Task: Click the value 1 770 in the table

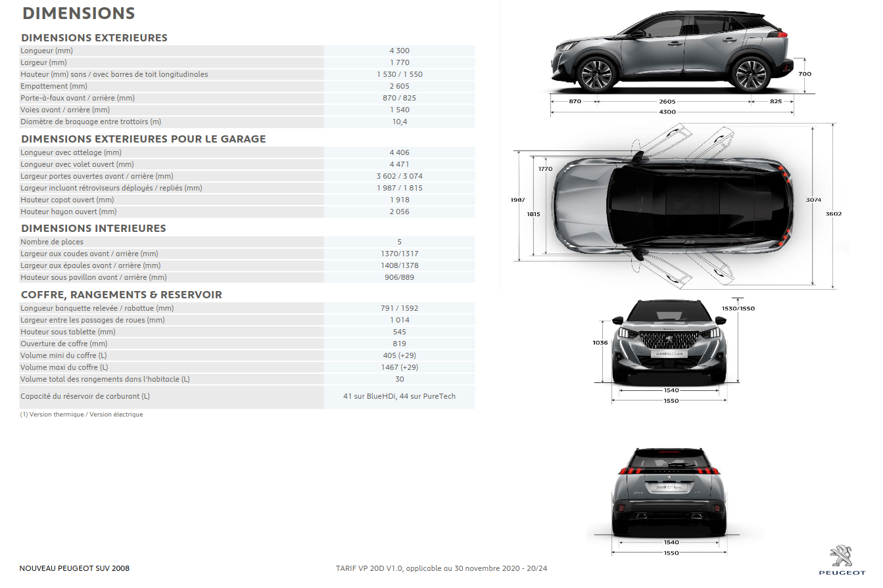Action: point(399,62)
